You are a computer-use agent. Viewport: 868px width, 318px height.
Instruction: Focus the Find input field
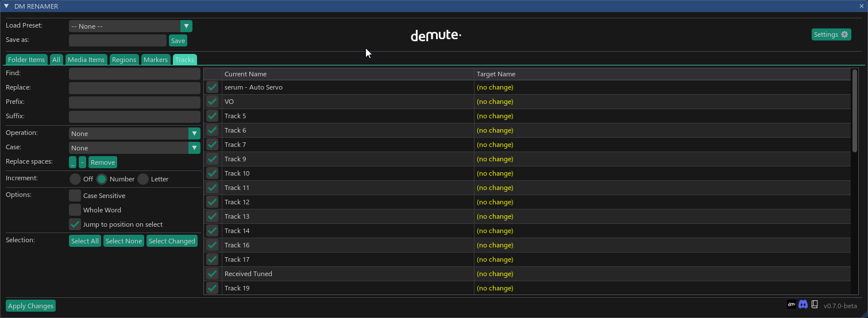click(x=134, y=73)
